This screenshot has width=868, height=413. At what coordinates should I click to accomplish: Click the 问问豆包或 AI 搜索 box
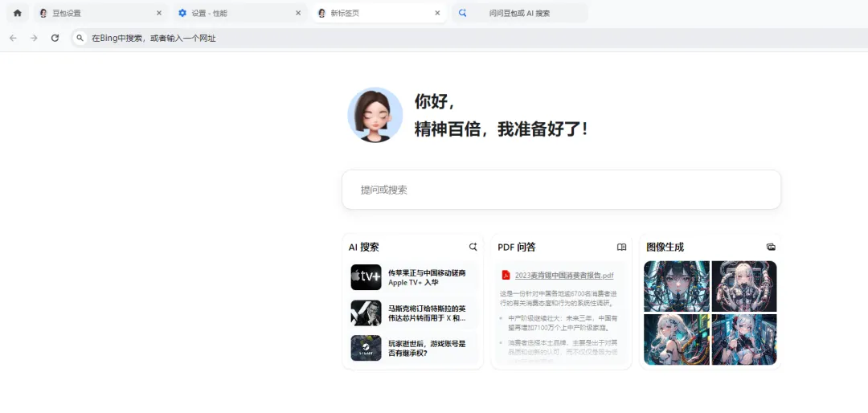(520, 13)
